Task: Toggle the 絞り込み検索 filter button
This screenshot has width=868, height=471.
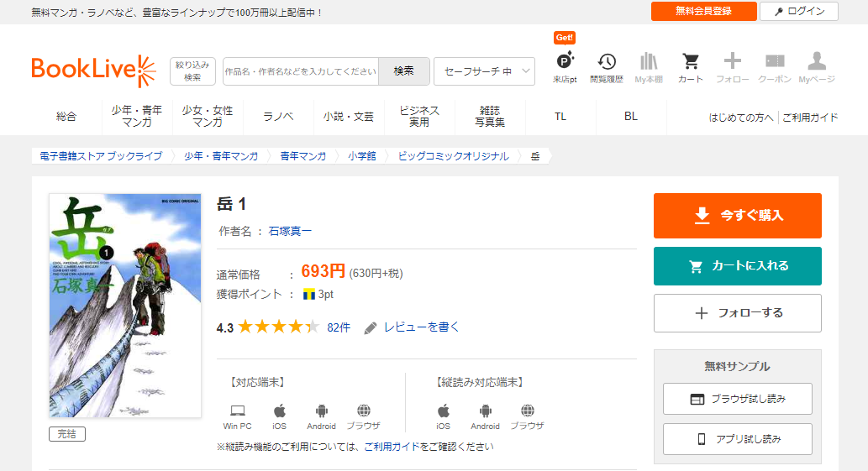Action: pos(192,71)
